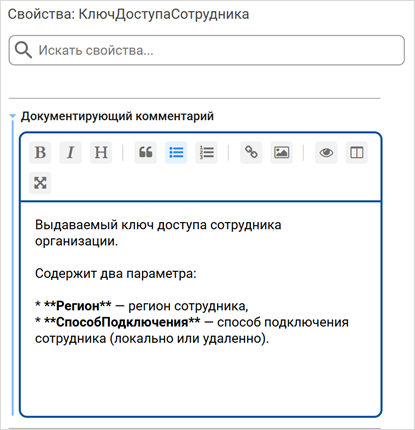Screen dimensions: 415x430
Task: Insert a heading with the H button
Action: pyautogui.click(x=101, y=152)
